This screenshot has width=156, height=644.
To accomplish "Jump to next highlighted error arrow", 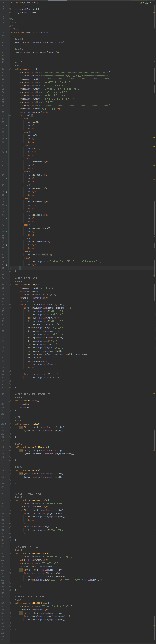I will (154, 3).
